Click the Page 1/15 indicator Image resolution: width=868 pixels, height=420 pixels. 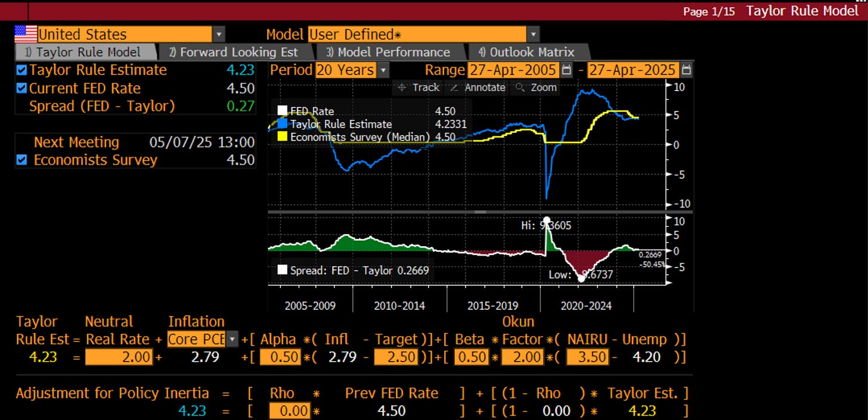[709, 11]
